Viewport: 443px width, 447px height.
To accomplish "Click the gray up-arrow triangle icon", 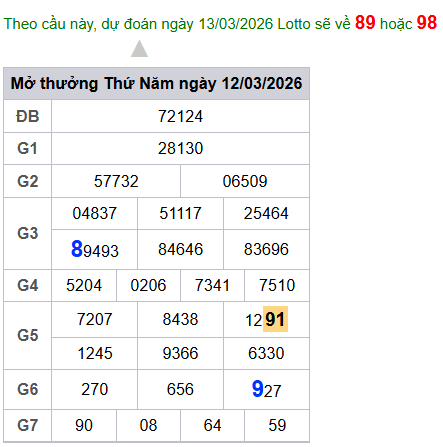I will [139, 49].
